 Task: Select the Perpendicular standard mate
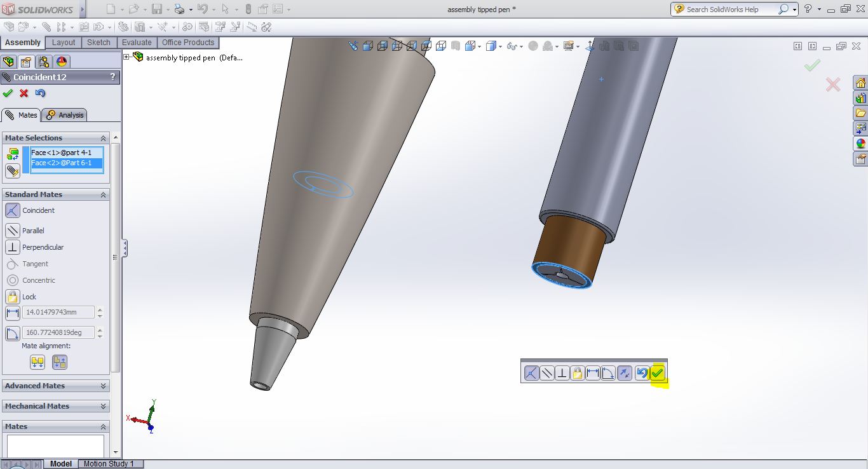13,247
